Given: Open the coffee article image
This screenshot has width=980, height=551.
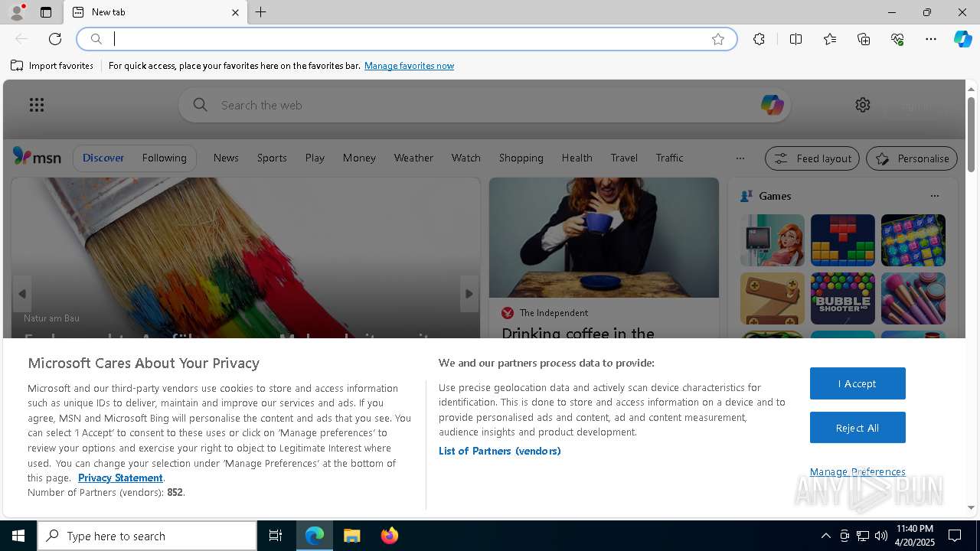Looking at the screenshot, I should [604, 237].
